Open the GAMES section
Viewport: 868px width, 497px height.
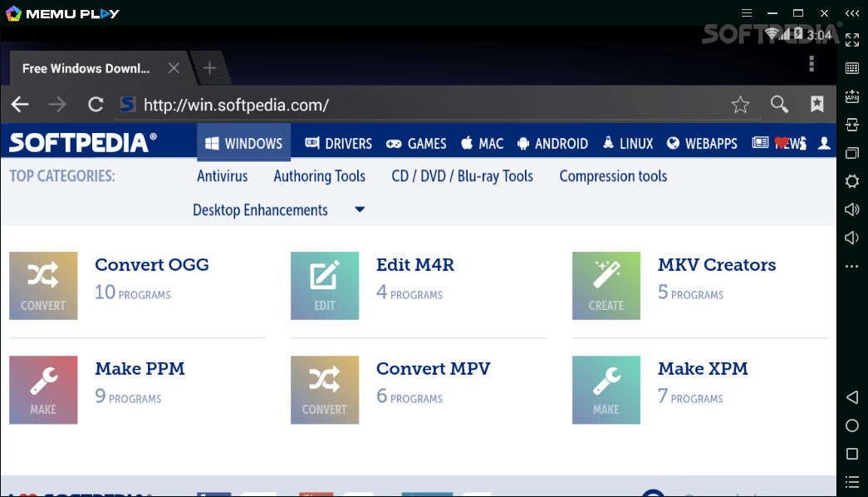(416, 144)
